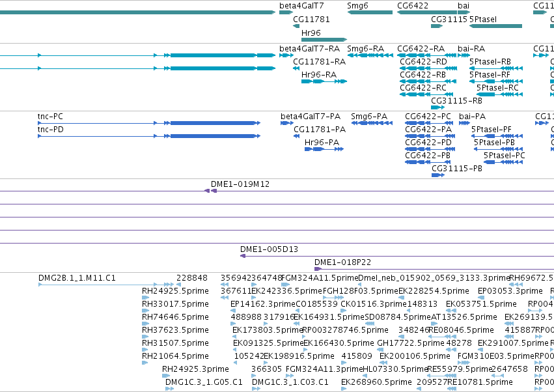This screenshot has height=392, width=554.
Task: Select AT13526.5prime EST label
Action: pos(464,317)
